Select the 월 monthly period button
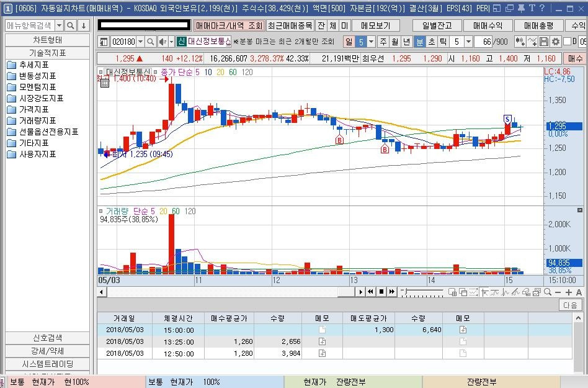The height and width of the screenshot is (388, 588). 395,41
